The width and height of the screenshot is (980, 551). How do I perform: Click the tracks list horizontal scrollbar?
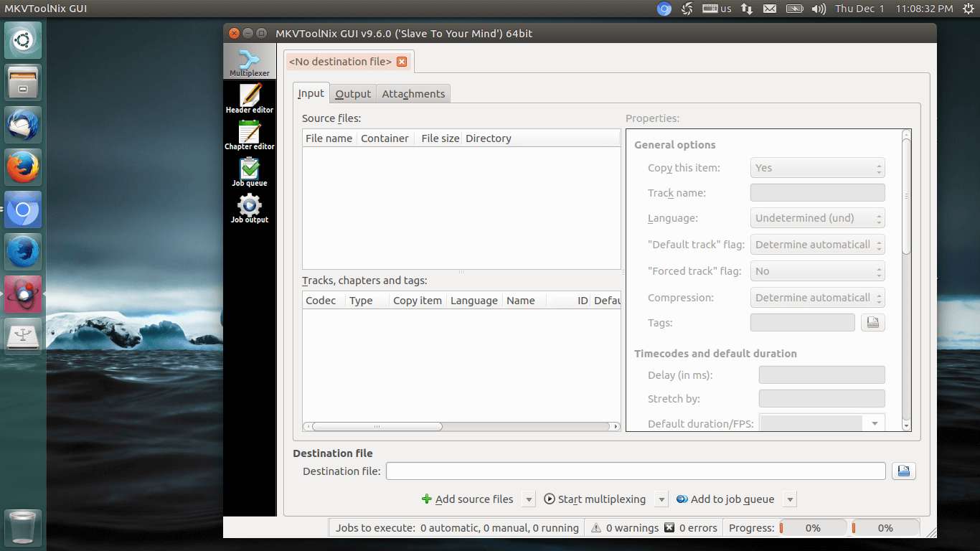[377, 426]
